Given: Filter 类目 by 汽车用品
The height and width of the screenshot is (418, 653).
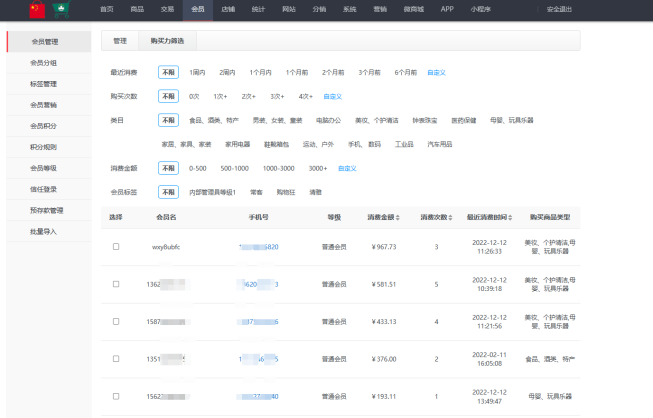Looking at the screenshot, I should (440, 144).
